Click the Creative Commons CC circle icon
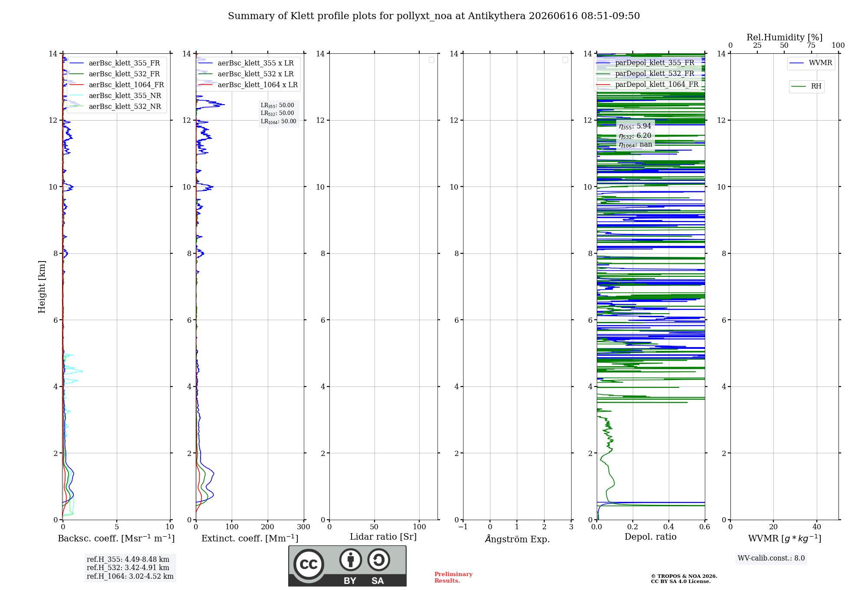868x590 pixels. tap(309, 564)
